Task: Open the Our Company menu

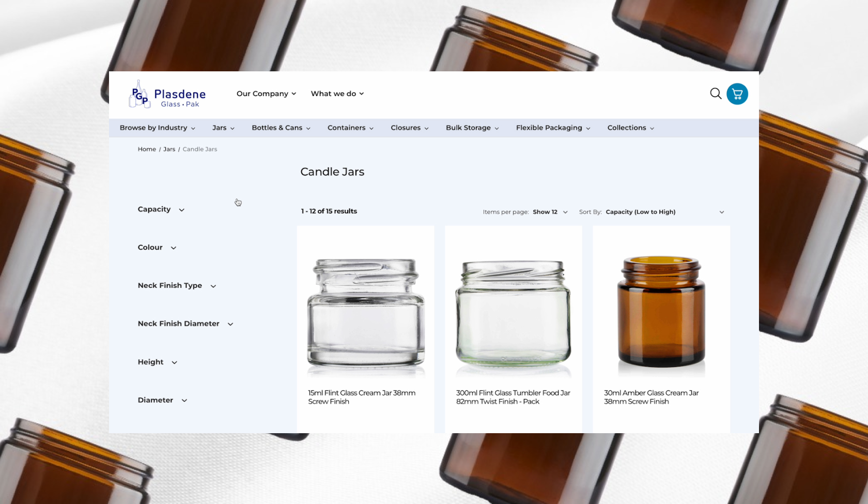Action: (x=266, y=94)
